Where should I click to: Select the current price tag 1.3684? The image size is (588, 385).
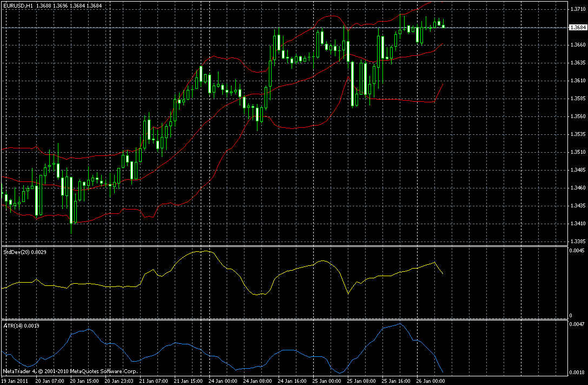[578, 28]
